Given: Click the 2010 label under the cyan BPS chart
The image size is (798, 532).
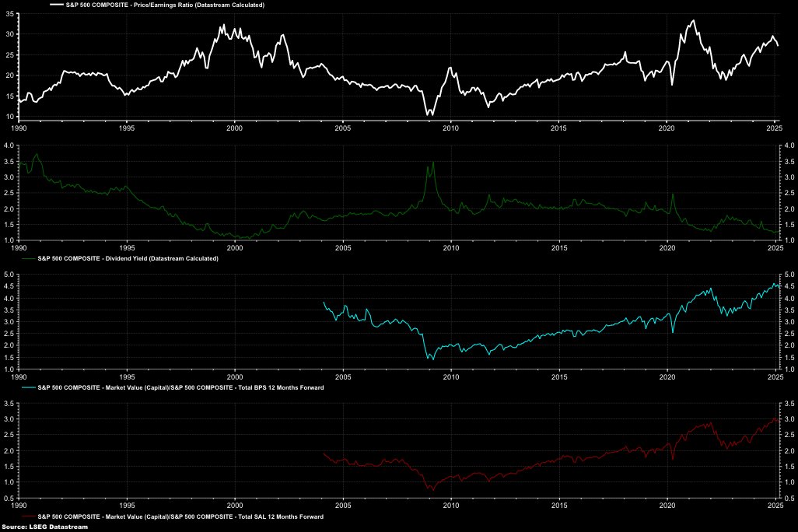Looking at the screenshot, I should point(451,377).
